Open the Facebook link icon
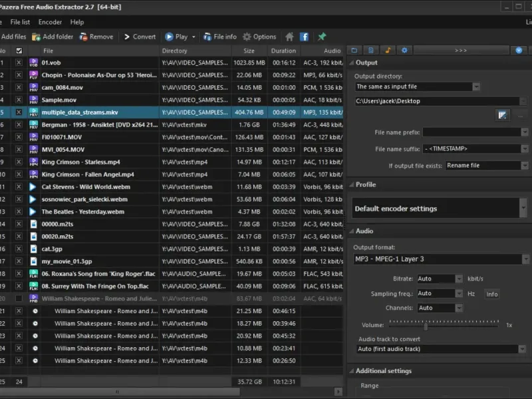 304,37
